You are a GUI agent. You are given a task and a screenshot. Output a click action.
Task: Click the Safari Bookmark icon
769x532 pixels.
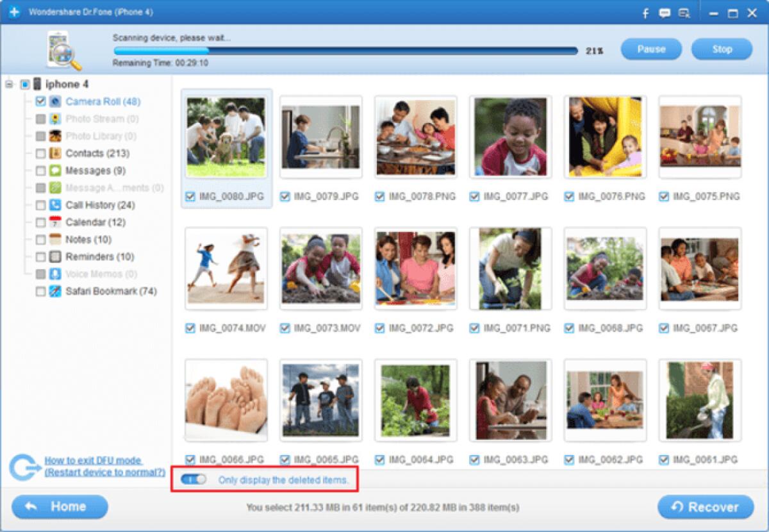[56, 291]
